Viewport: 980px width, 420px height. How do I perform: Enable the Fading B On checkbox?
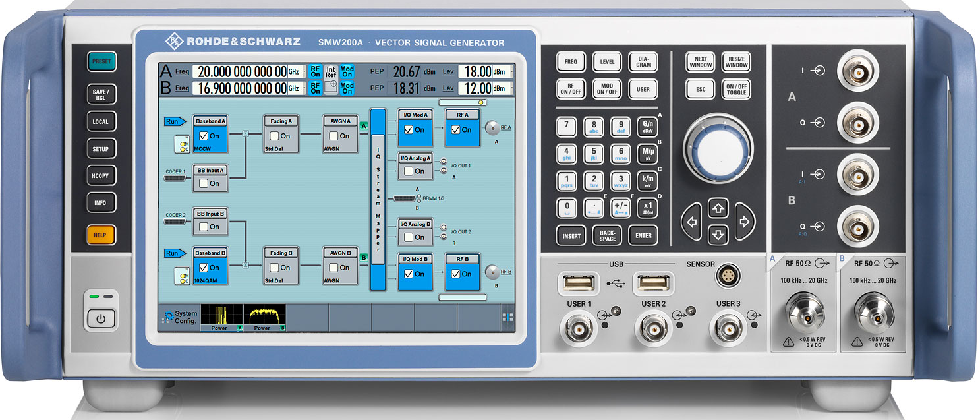pyautogui.click(x=274, y=268)
